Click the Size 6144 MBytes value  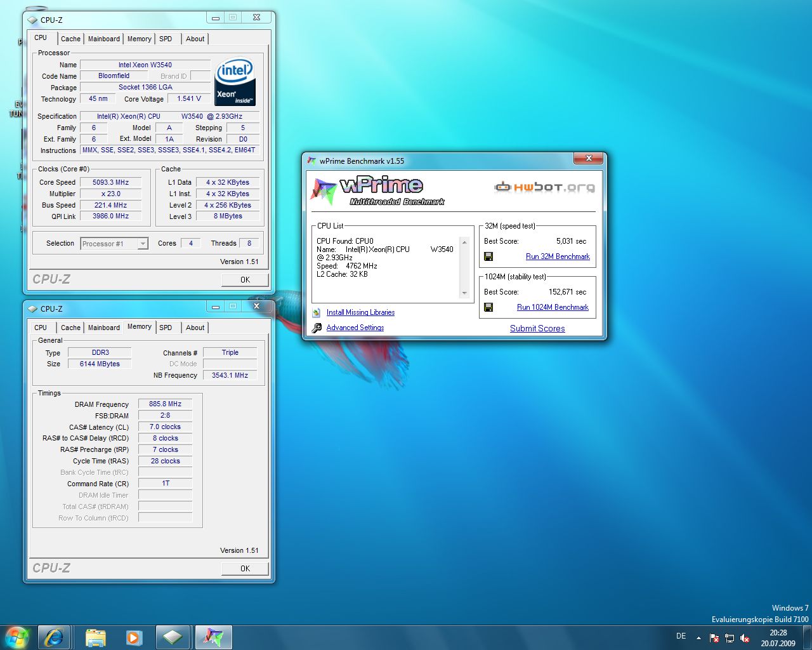(100, 364)
